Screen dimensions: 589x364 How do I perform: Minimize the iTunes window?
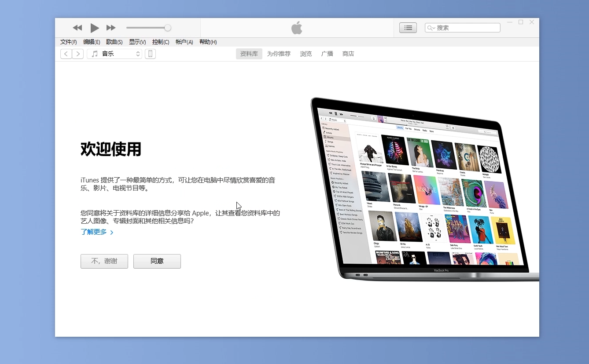click(510, 22)
